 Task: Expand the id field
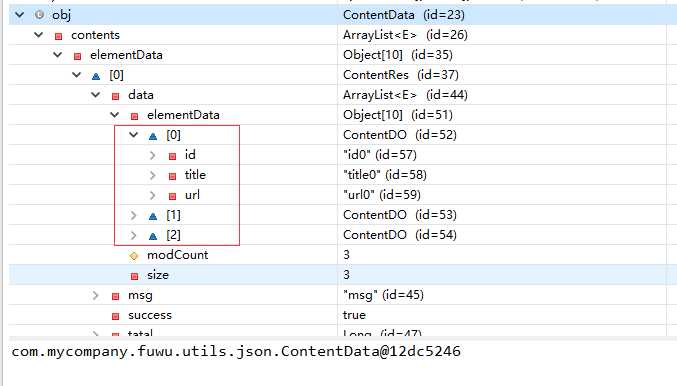(x=152, y=155)
